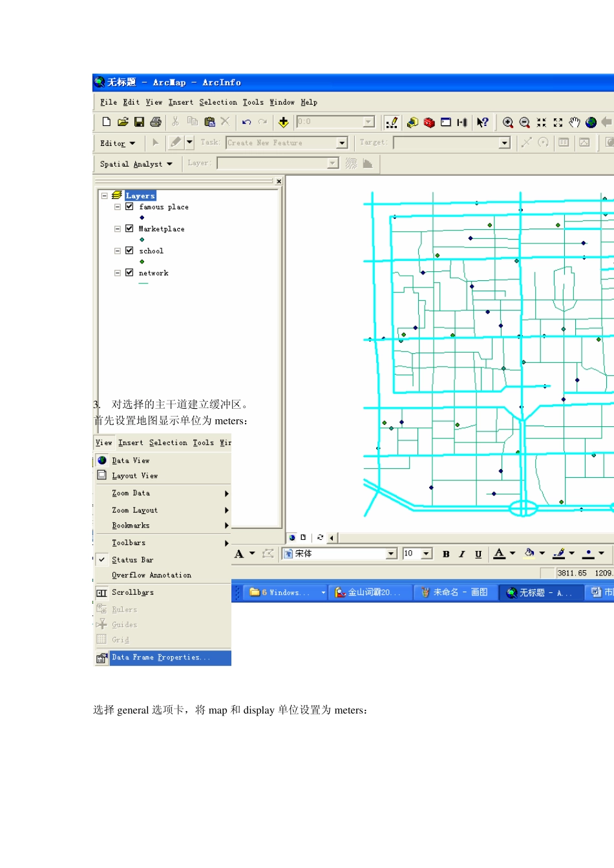The image size is (614, 868).
Task: Open the Spatial Analyst dropdown menu
Action: tap(136, 164)
